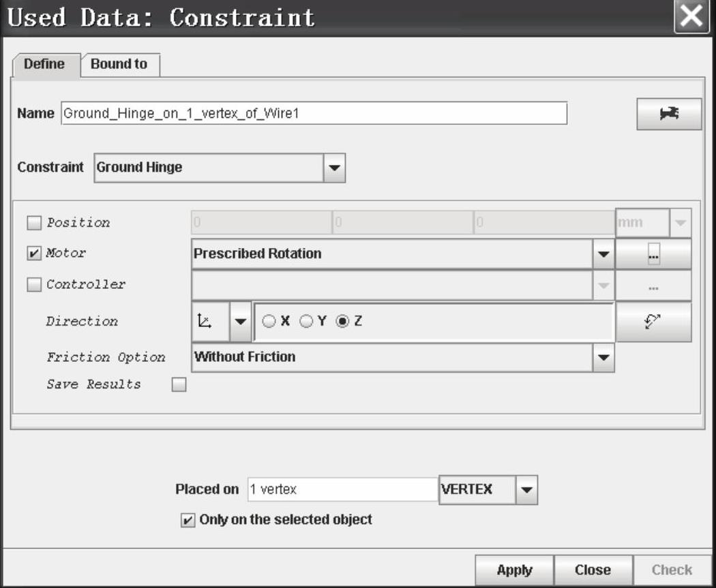Expand the Constraint Ground Hinge dropdown
This screenshot has height=588, width=716.
[333, 168]
